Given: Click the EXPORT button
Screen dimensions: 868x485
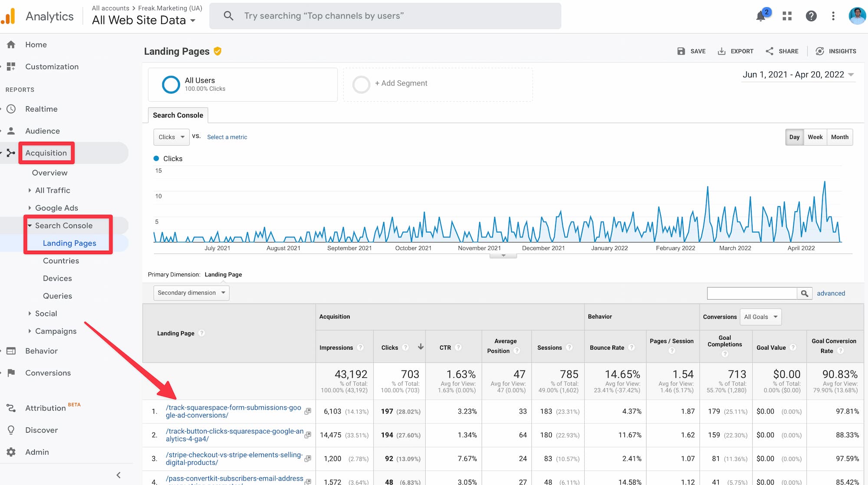Looking at the screenshot, I should pyautogui.click(x=735, y=51).
